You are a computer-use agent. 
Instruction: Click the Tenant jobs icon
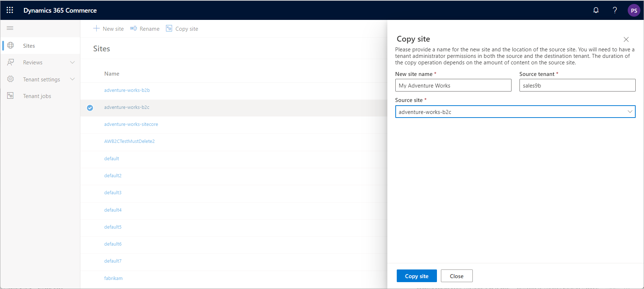coord(10,96)
